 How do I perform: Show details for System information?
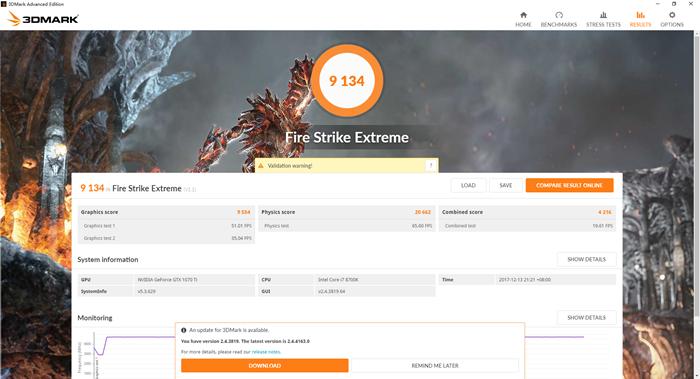[x=586, y=259]
